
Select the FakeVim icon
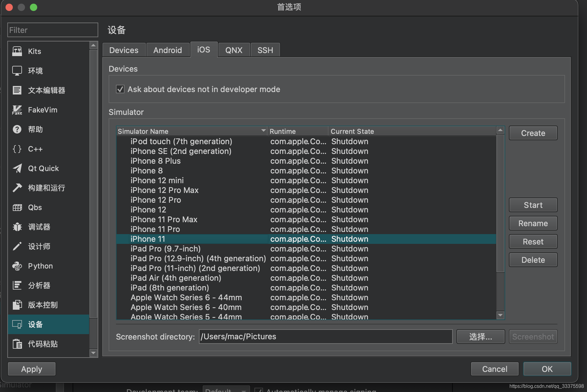click(17, 110)
